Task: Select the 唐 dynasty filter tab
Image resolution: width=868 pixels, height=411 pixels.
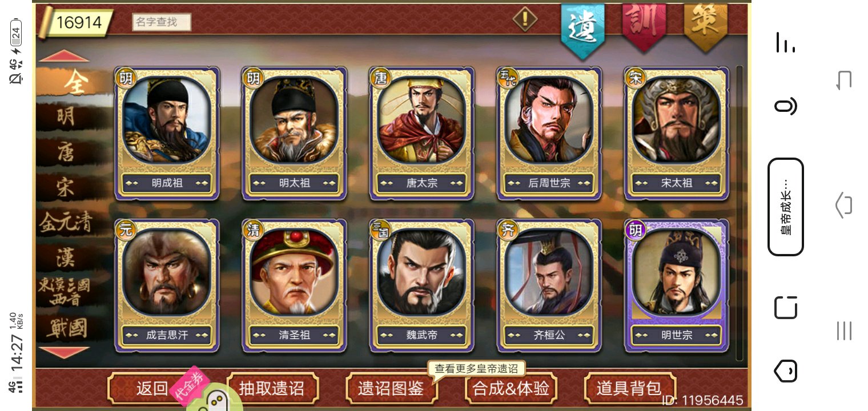Action: [66, 151]
